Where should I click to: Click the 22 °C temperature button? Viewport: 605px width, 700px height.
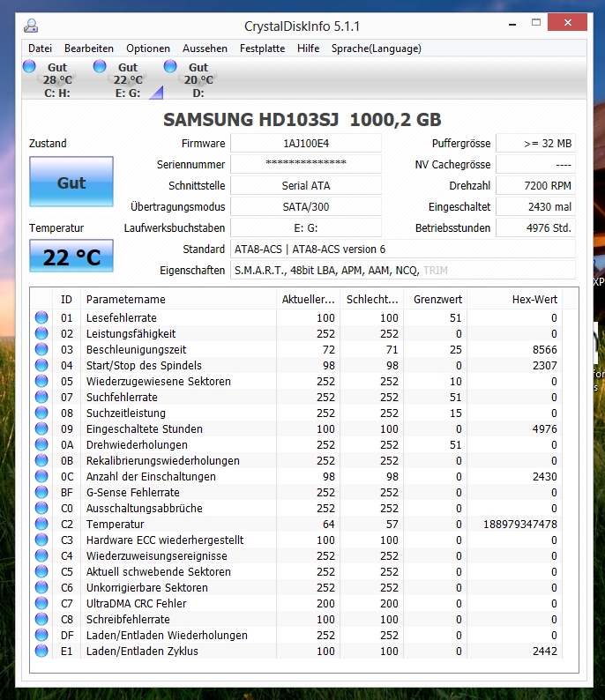pyautogui.click(x=71, y=257)
